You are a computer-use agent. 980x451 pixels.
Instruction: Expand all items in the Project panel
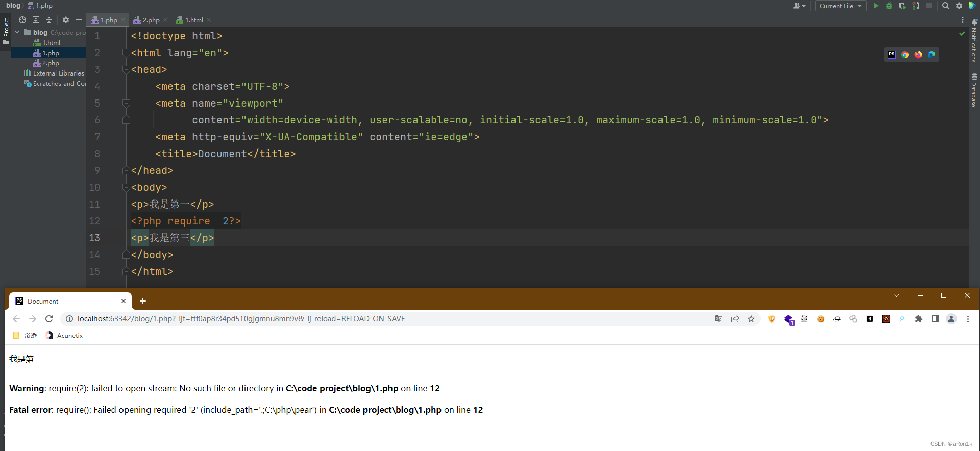tap(36, 20)
